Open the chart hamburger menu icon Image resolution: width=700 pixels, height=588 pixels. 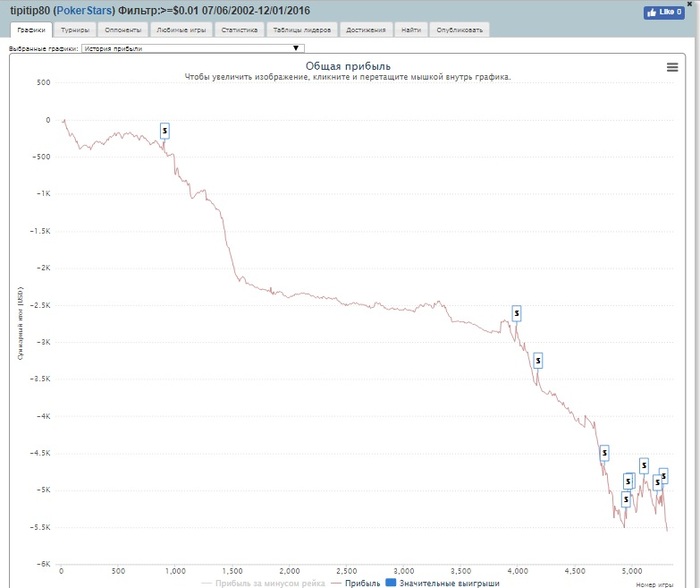pos(672,67)
